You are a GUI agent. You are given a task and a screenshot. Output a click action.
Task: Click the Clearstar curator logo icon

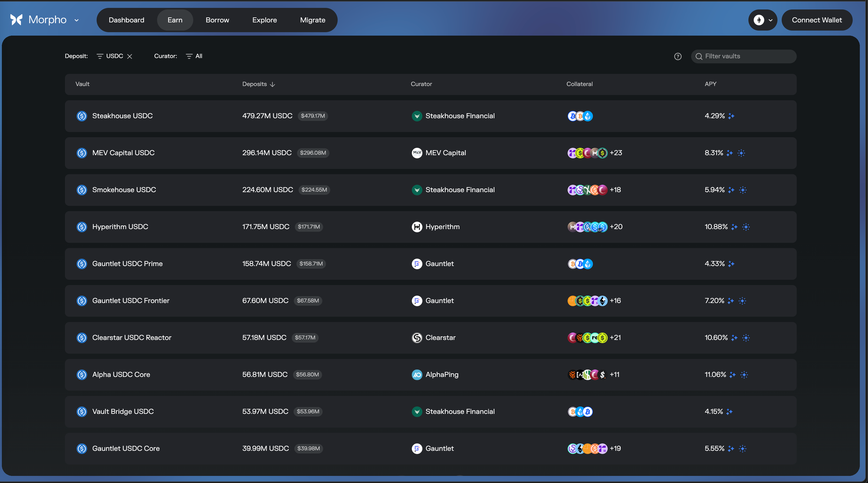point(417,338)
